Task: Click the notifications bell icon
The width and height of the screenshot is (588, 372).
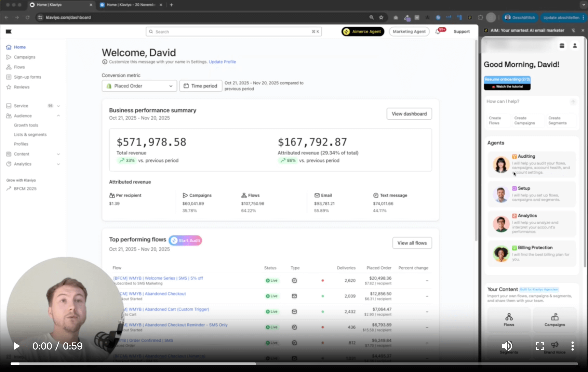Action: click(x=438, y=32)
